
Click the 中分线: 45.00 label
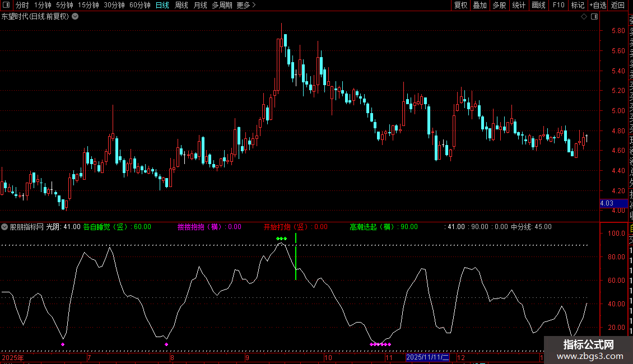pyautogui.click(x=531, y=227)
